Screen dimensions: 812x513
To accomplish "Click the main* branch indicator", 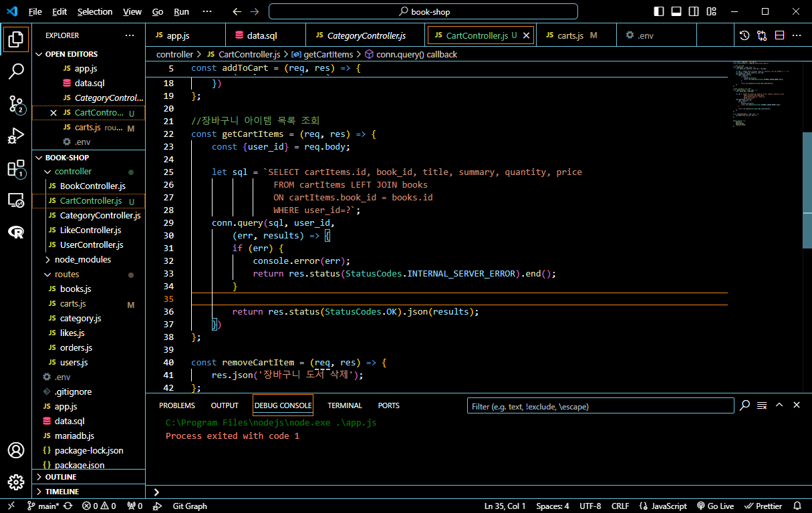I will click(43, 506).
